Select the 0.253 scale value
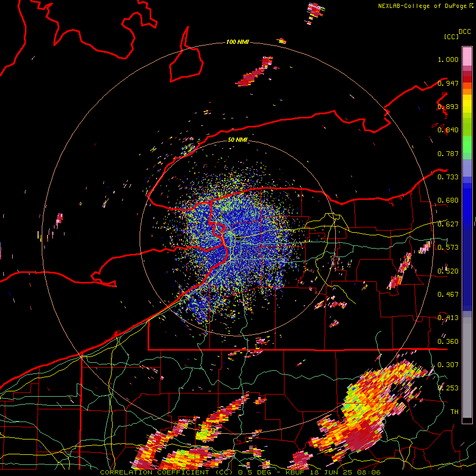This screenshot has width=476, height=476. 448,388
